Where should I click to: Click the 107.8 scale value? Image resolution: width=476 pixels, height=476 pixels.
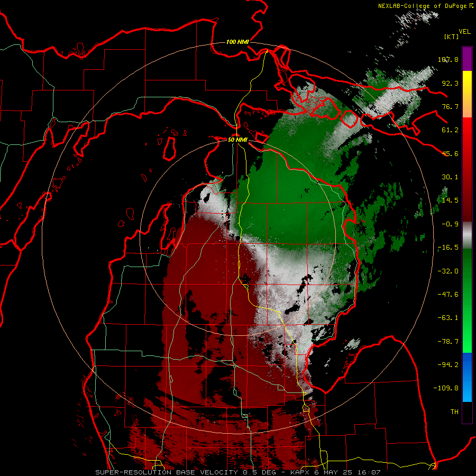pos(448,59)
